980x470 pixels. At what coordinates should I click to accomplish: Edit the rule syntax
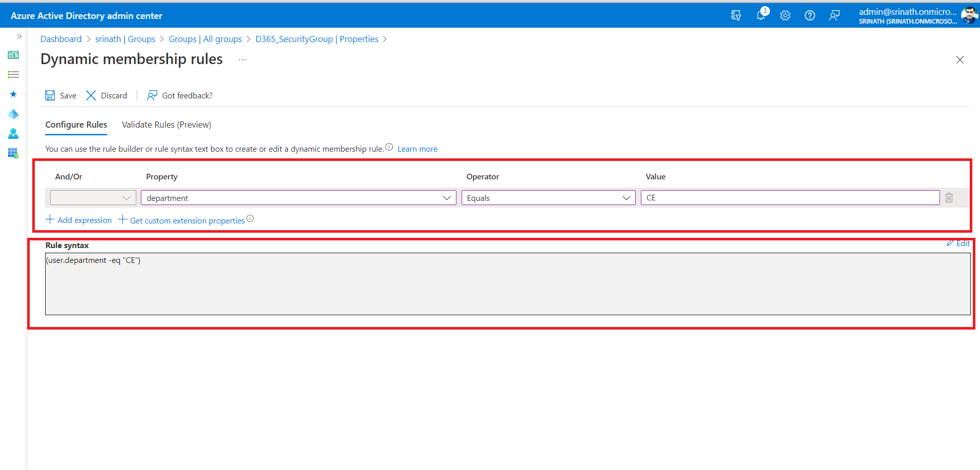point(958,243)
